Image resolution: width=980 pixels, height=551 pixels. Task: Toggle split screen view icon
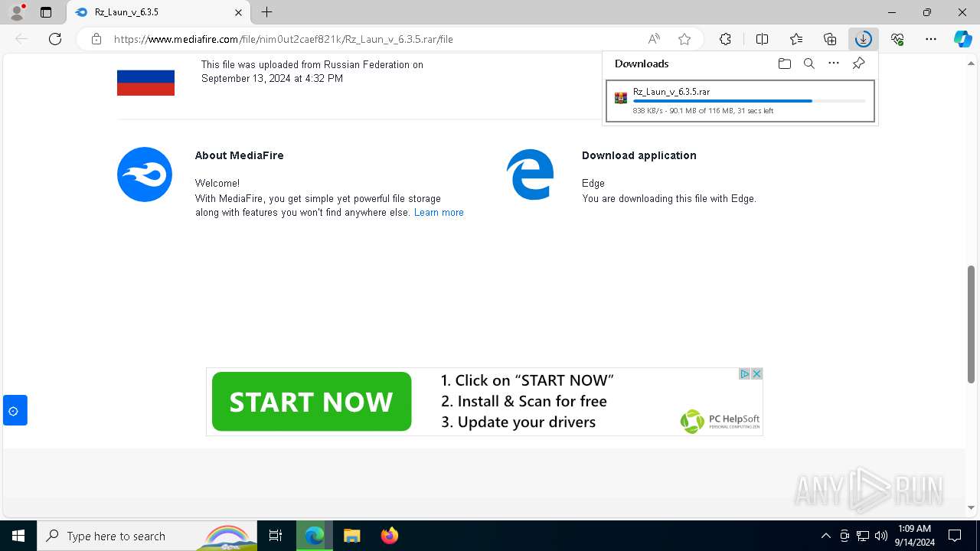[x=762, y=39]
